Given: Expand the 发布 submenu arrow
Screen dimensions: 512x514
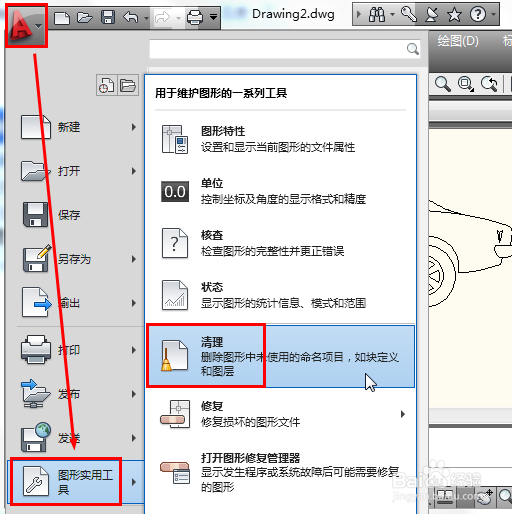Looking at the screenshot, I should point(134,394).
